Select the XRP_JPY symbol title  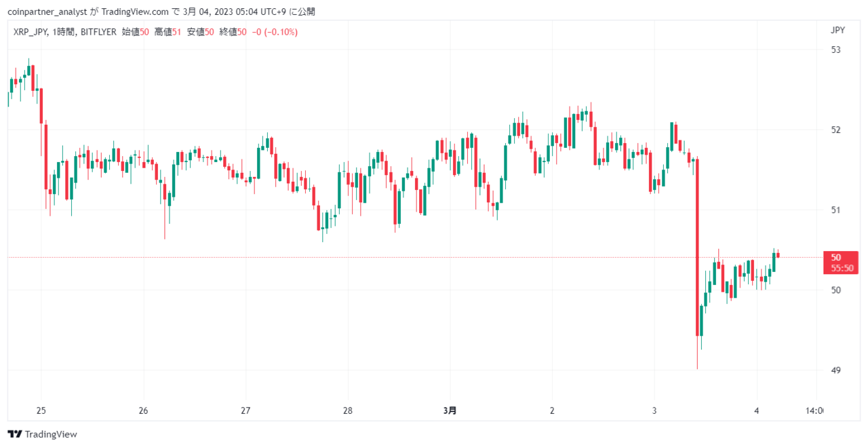(x=31, y=32)
